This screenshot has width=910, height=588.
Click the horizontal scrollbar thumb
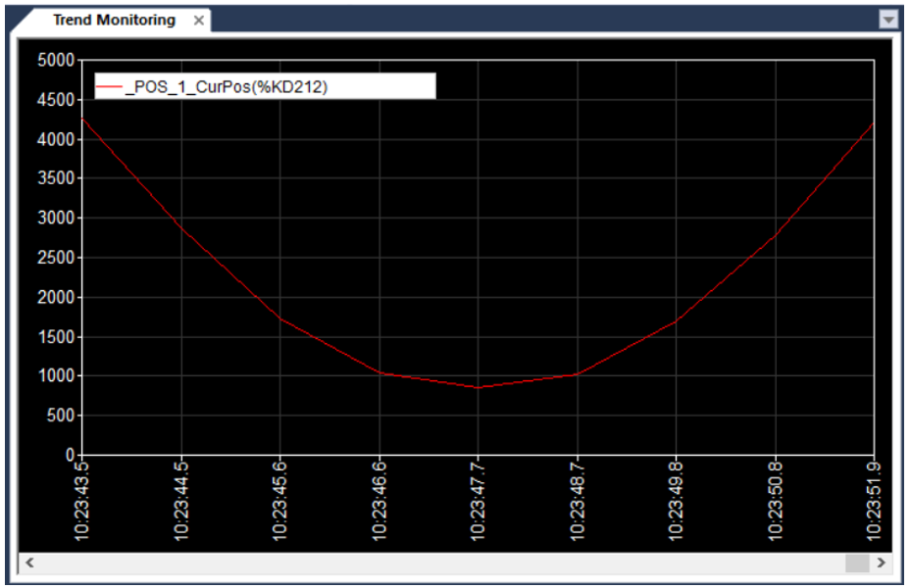pos(857,563)
